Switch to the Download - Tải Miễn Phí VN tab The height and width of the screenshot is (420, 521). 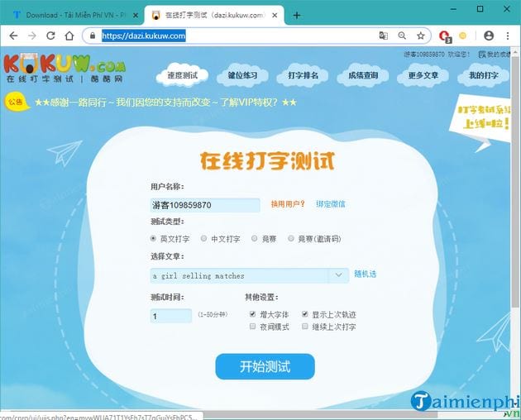coord(74,15)
